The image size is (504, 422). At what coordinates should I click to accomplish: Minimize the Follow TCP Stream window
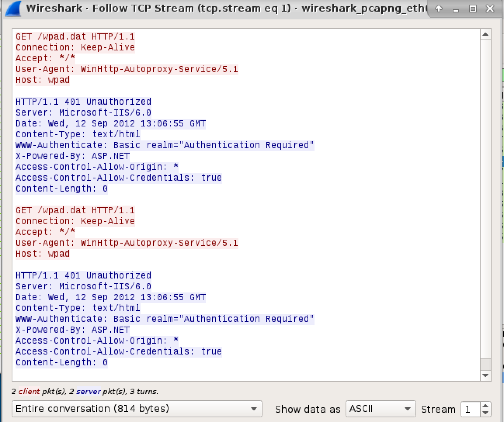point(456,9)
